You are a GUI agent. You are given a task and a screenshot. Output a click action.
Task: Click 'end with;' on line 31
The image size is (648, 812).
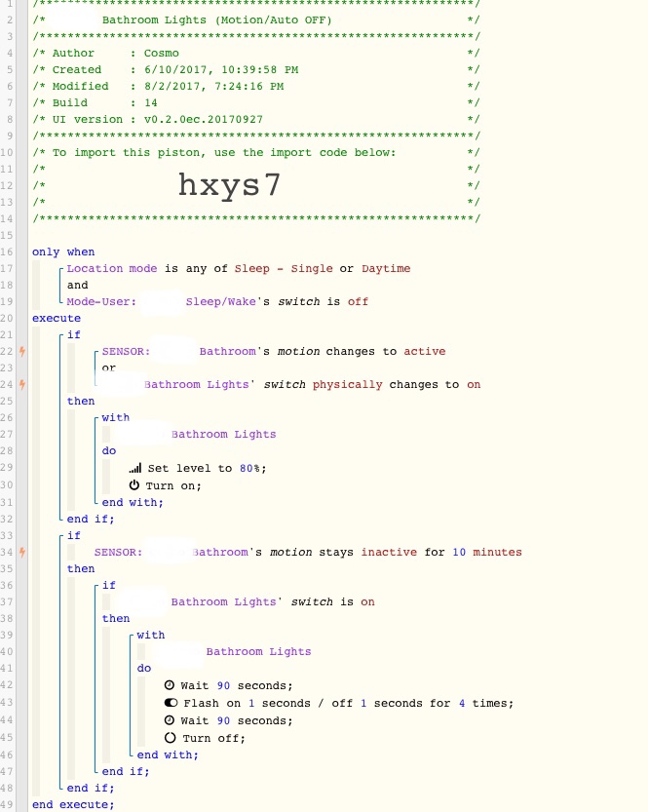tap(133, 502)
